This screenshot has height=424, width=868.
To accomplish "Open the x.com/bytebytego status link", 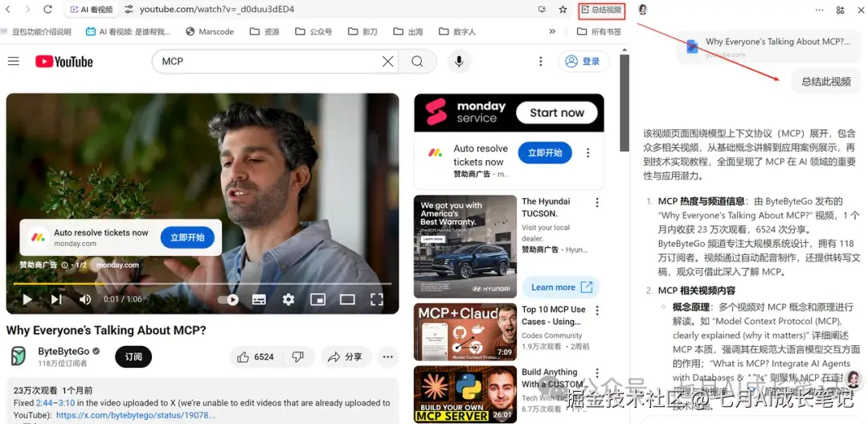I will click(x=136, y=415).
